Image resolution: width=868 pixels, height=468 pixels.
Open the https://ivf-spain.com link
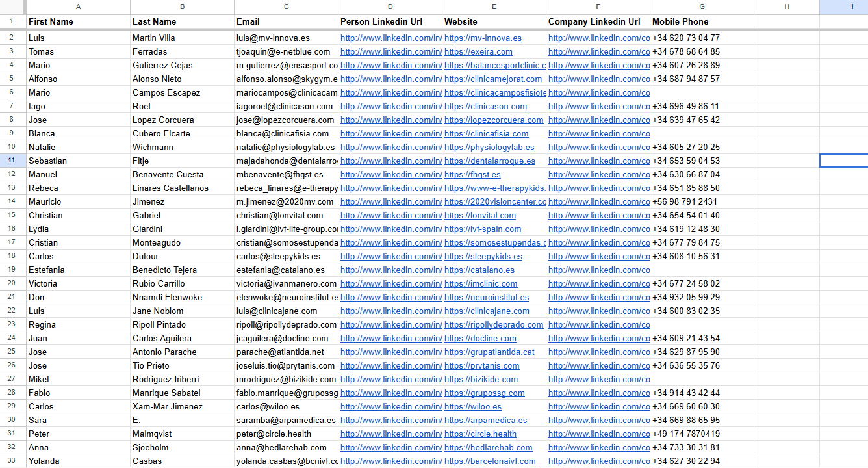click(x=483, y=229)
